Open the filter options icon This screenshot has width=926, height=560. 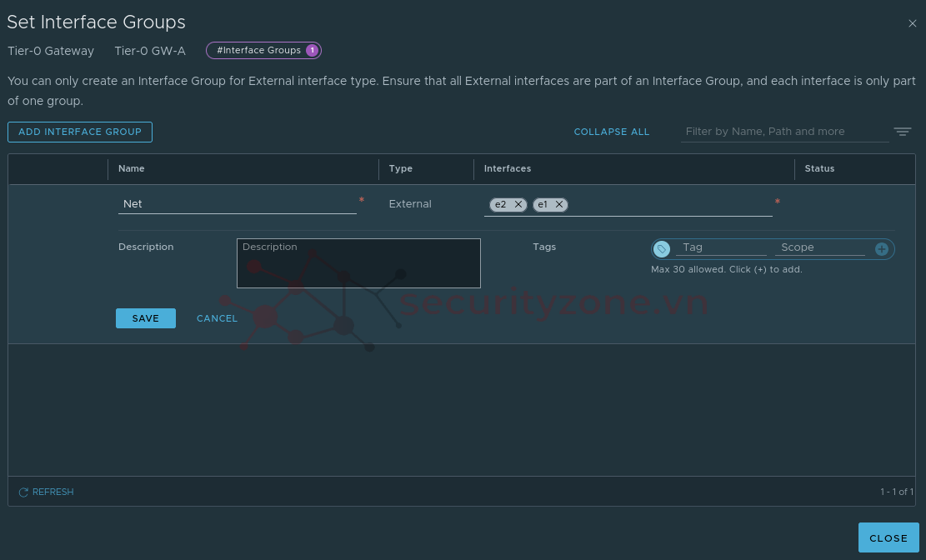point(902,132)
